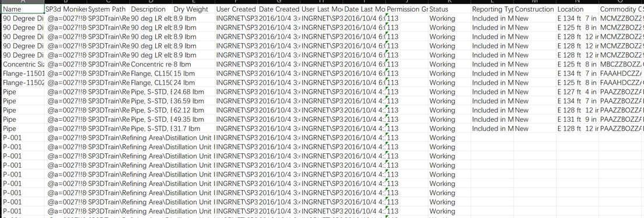Select Status cell in Flange-11502 row

[450, 83]
